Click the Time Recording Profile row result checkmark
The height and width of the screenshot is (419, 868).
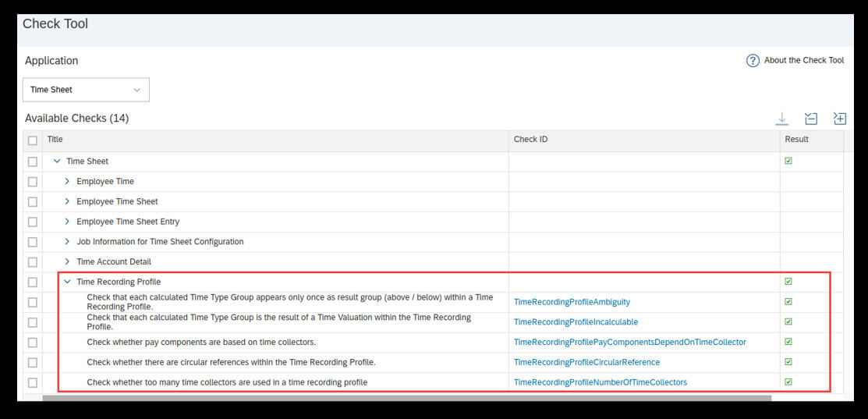point(788,281)
